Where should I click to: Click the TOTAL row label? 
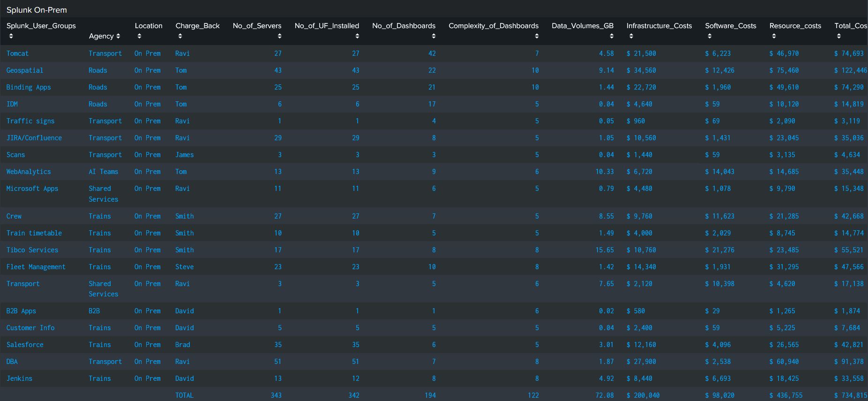coord(185,395)
